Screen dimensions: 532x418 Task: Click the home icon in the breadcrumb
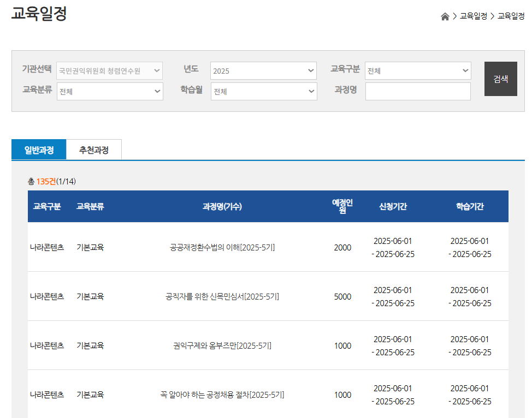coord(444,16)
